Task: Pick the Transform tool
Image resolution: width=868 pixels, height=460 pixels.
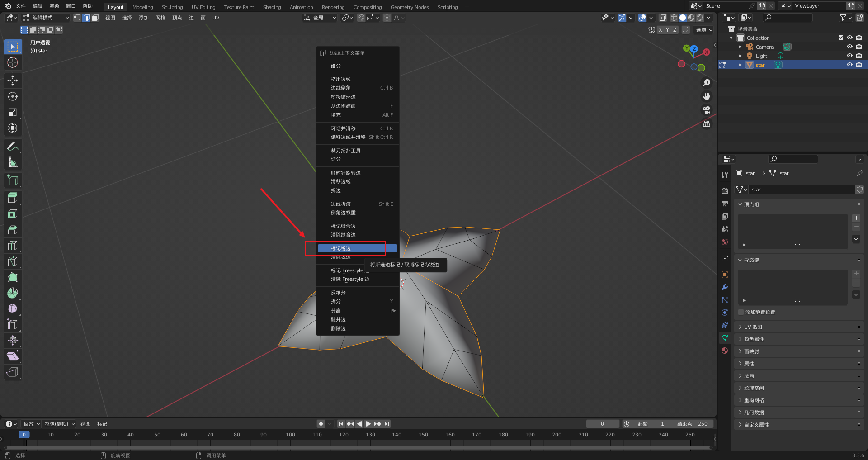Action: click(x=13, y=128)
